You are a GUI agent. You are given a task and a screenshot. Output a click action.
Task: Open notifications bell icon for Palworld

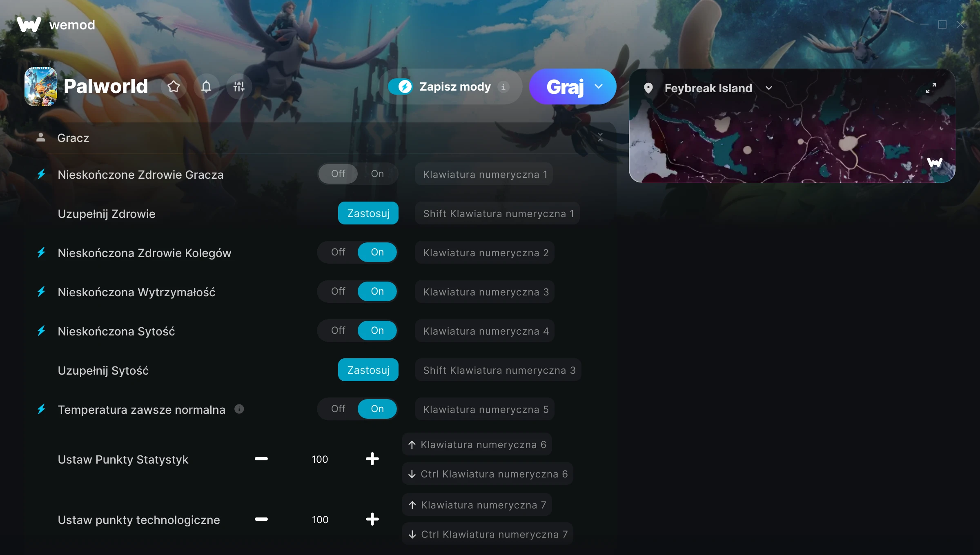tap(206, 87)
